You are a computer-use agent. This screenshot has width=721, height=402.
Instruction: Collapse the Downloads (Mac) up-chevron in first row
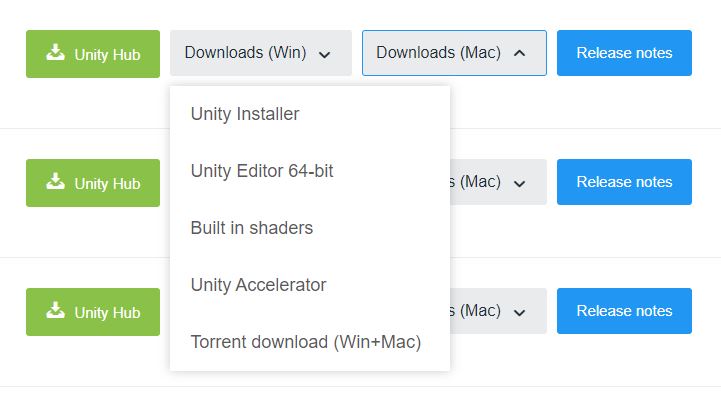click(520, 53)
